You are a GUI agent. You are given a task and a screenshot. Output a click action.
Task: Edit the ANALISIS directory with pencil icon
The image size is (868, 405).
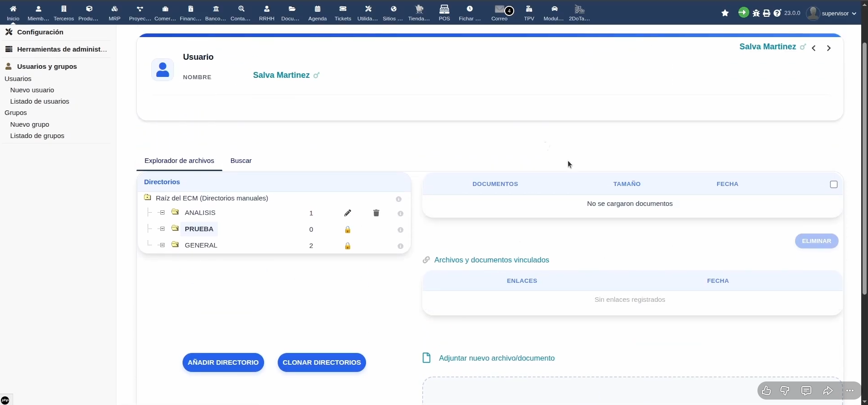point(347,213)
